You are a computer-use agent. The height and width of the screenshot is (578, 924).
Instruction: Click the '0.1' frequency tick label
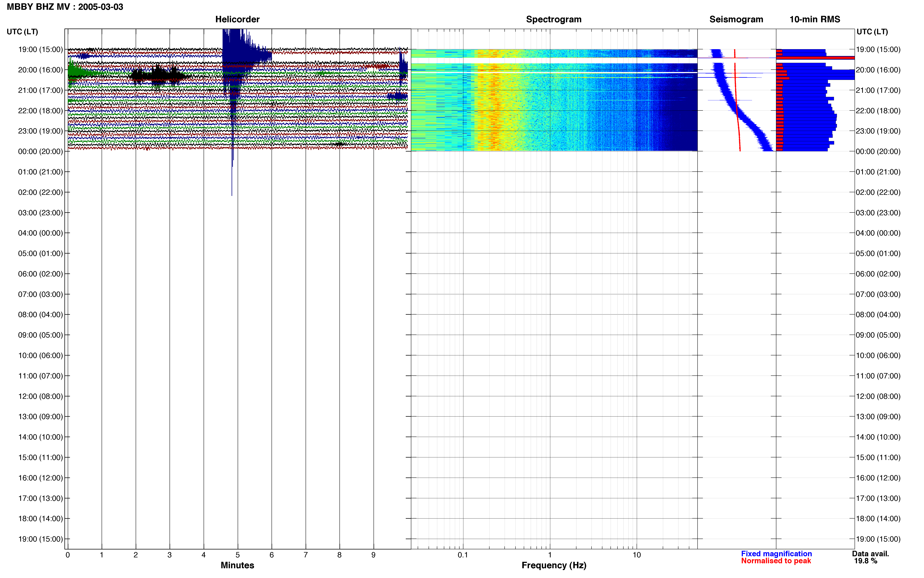(x=463, y=555)
